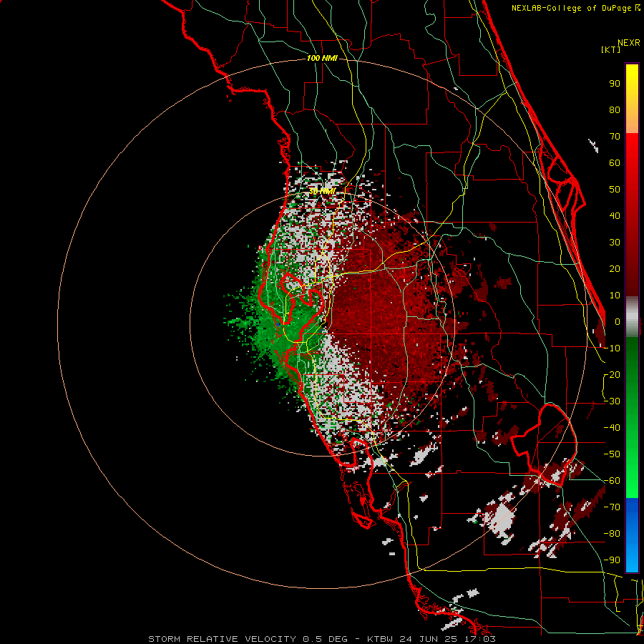The width and height of the screenshot is (644, 644).
Task: Click the NEXR label above the color scale
Action: [629, 43]
